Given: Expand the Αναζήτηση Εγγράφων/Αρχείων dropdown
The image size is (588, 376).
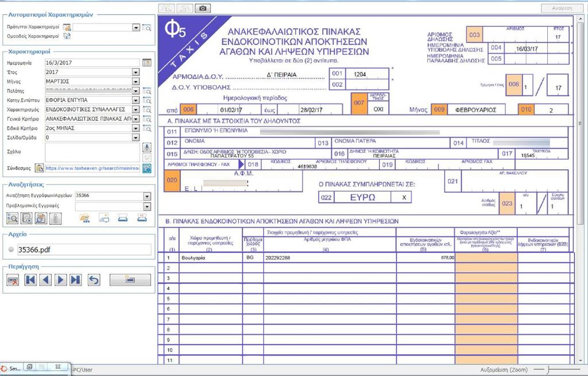Looking at the screenshot, I should point(147,196).
